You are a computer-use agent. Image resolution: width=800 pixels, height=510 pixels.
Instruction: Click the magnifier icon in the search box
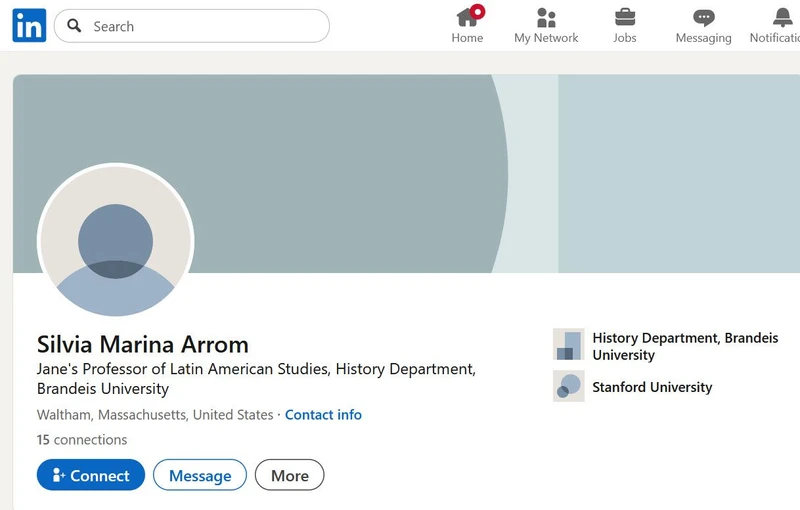click(x=74, y=26)
